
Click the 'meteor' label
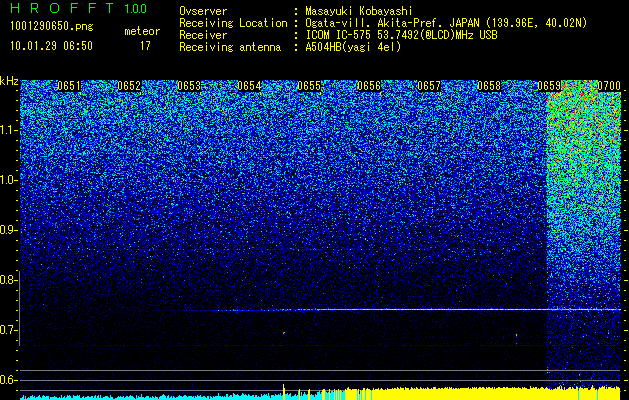tap(142, 31)
